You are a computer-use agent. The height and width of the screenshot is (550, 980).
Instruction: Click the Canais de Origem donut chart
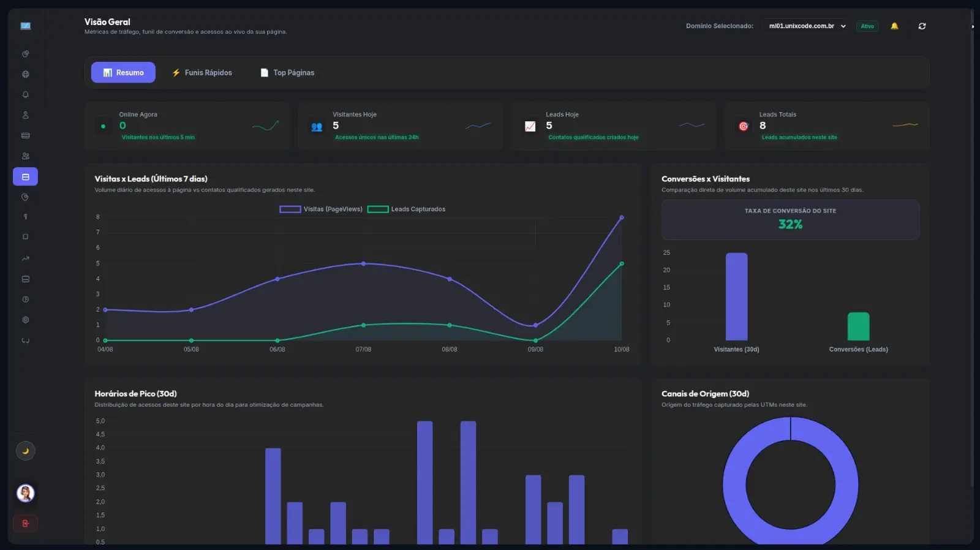[790, 481]
